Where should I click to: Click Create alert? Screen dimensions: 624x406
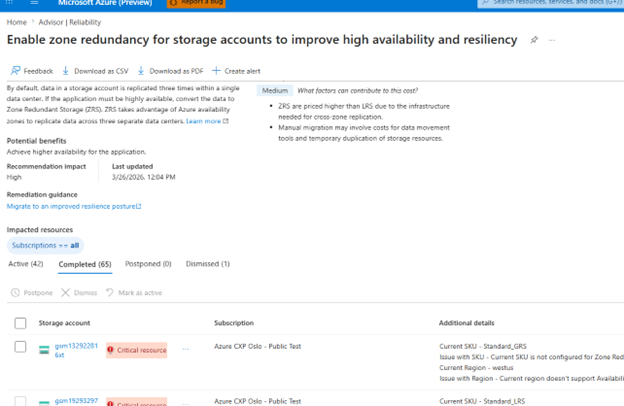point(236,71)
